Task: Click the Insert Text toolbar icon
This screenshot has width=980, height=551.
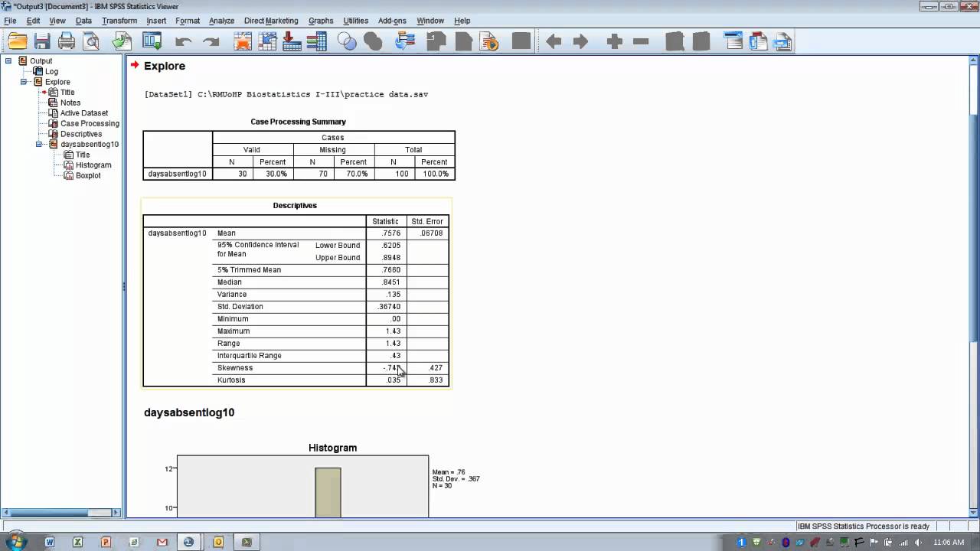Action: 782,41
